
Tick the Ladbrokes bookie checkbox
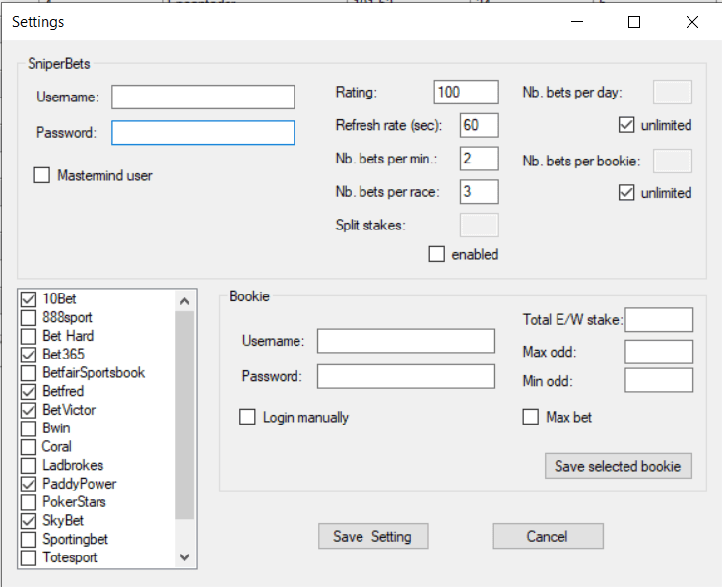click(29, 465)
